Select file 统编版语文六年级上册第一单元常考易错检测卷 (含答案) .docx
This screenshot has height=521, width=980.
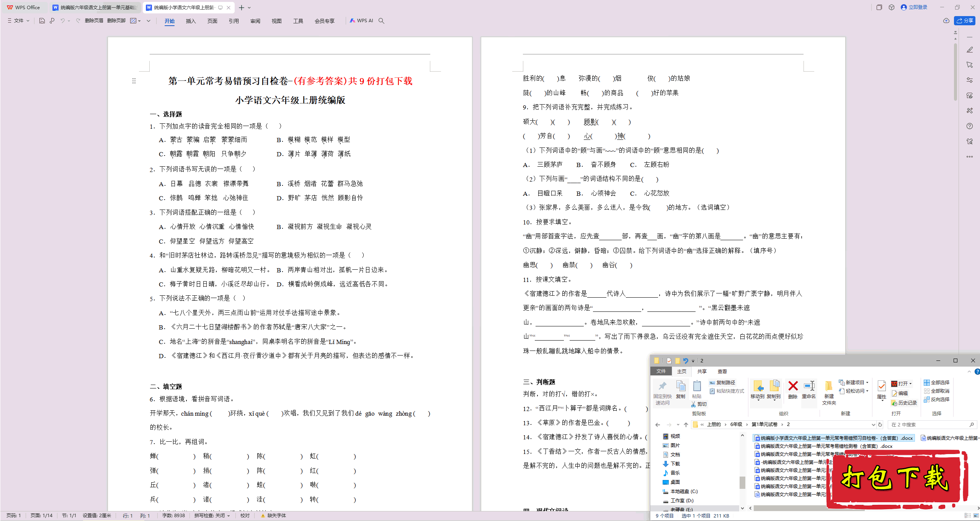[x=823, y=446]
